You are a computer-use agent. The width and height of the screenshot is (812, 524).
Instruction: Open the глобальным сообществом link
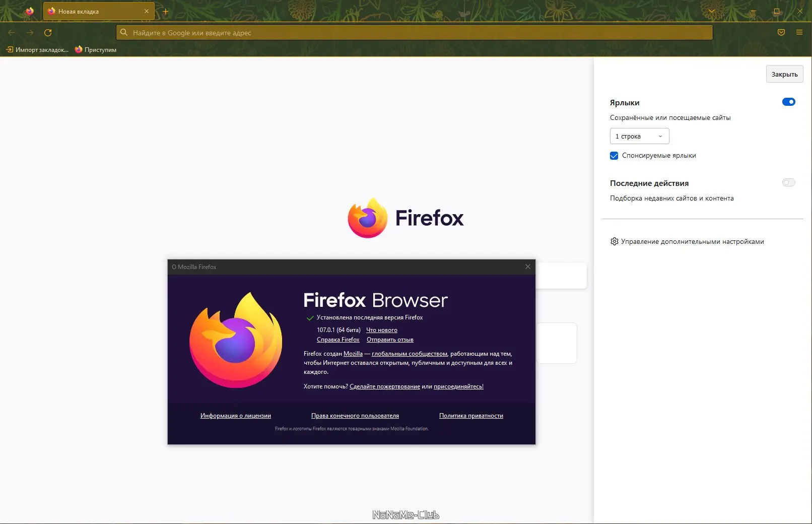[410, 354]
